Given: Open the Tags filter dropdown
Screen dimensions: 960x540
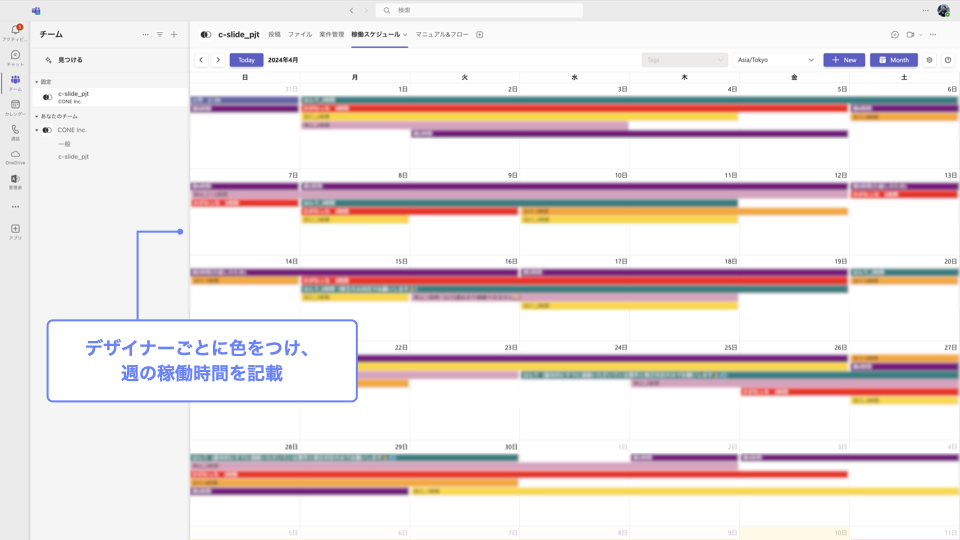Looking at the screenshot, I should tap(684, 60).
